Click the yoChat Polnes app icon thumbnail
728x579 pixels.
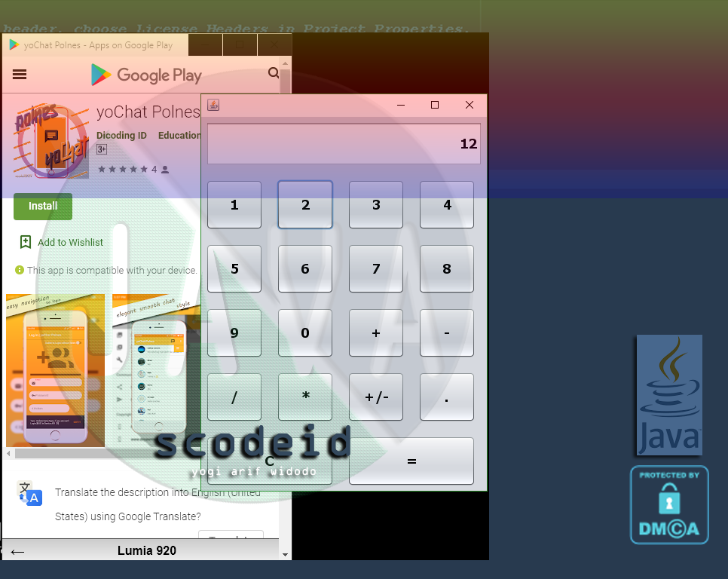coord(50,140)
